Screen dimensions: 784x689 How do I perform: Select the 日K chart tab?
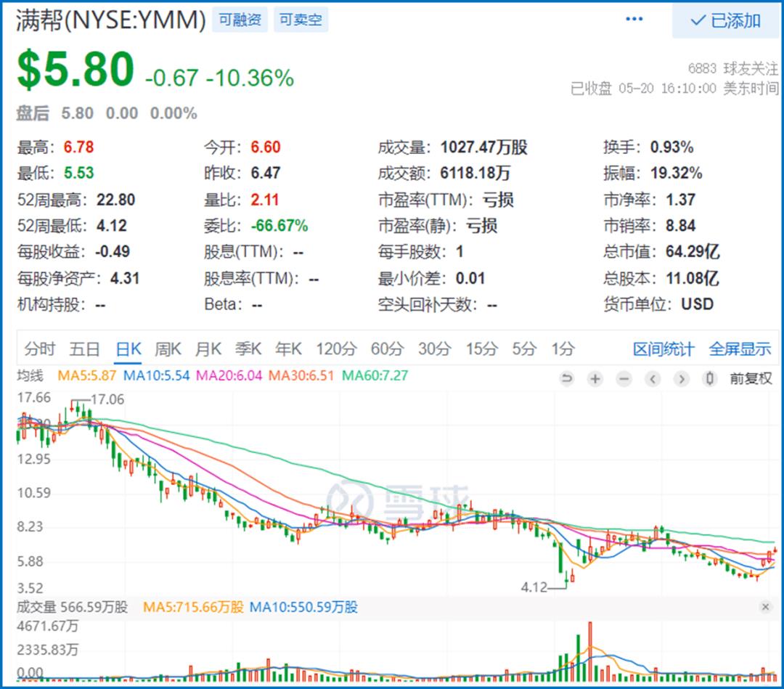click(128, 348)
